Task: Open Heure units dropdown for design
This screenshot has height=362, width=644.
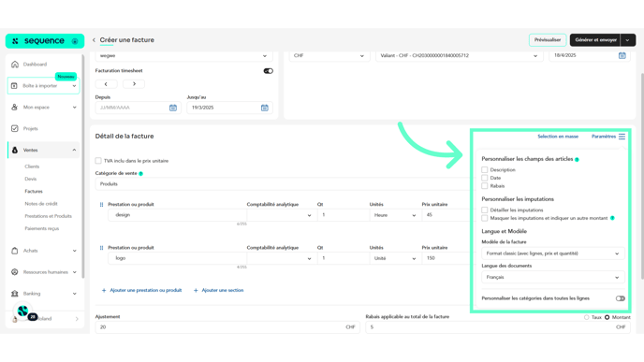Action: click(x=395, y=215)
